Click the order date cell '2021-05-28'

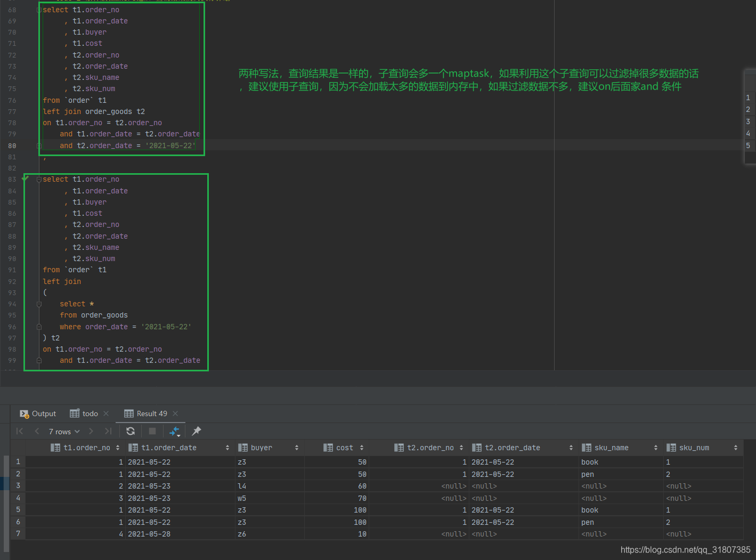(x=180, y=534)
